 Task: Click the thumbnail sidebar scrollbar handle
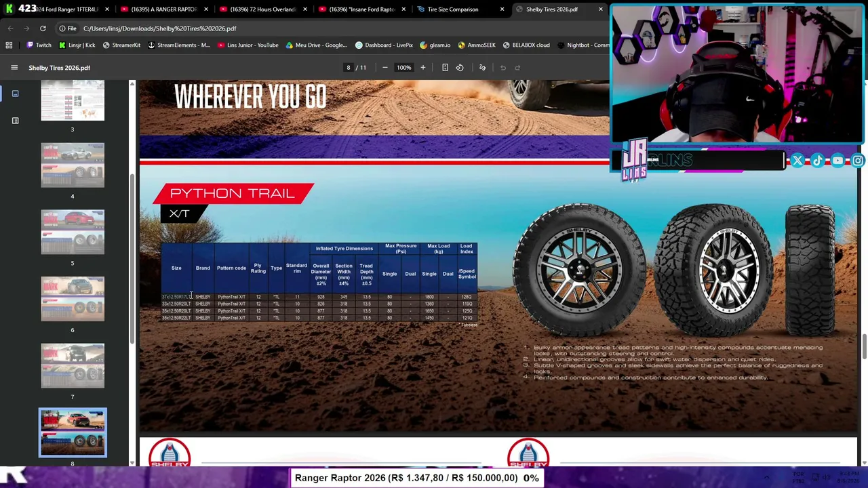click(132, 258)
